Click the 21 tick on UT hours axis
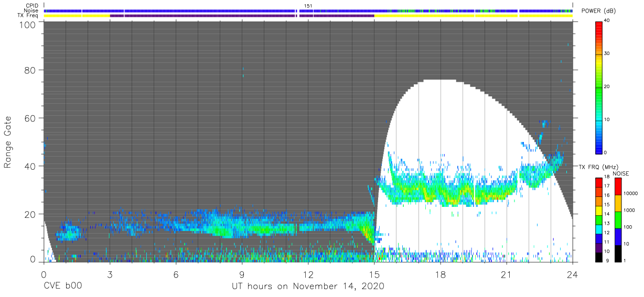The width and height of the screenshot is (644, 297). 506,274
